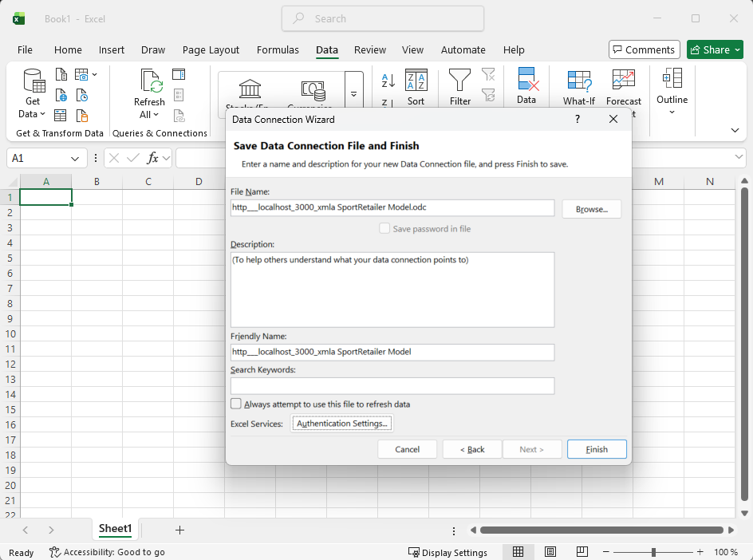The width and height of the screenshot is (753, 560).
Task: Switch to the Review tab
Action: (370, 50)
